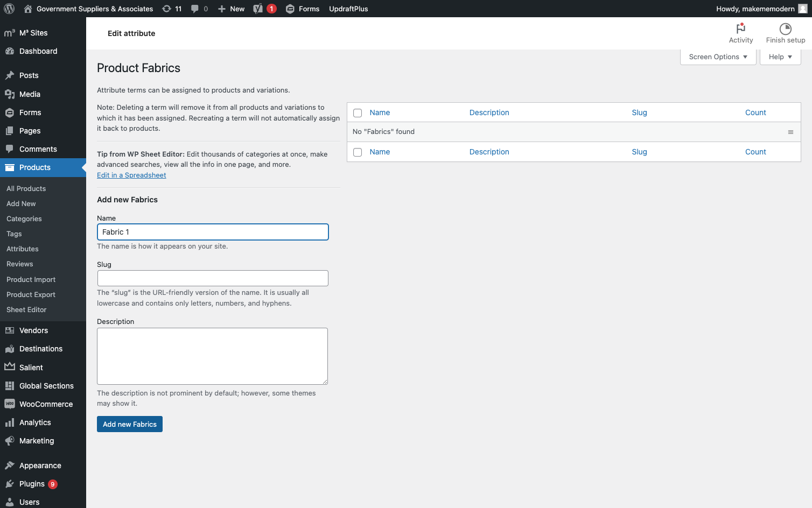Sort by Count in the header row
Viewport: 812px width, 508px height.
click(x=755, y=112)
